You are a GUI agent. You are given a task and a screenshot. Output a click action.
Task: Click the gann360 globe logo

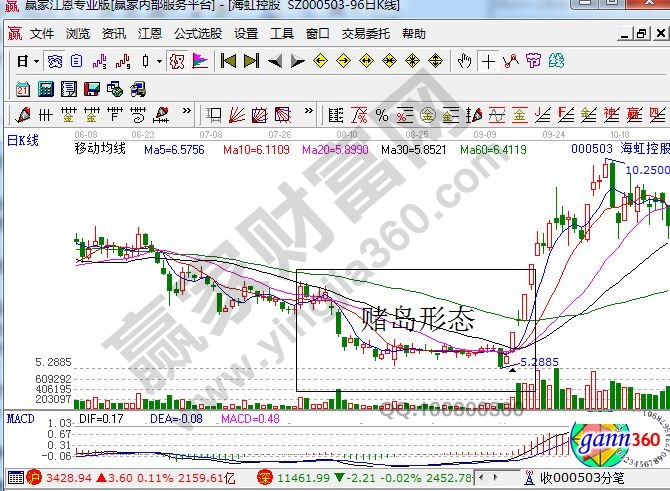click(x=612, y=440)
